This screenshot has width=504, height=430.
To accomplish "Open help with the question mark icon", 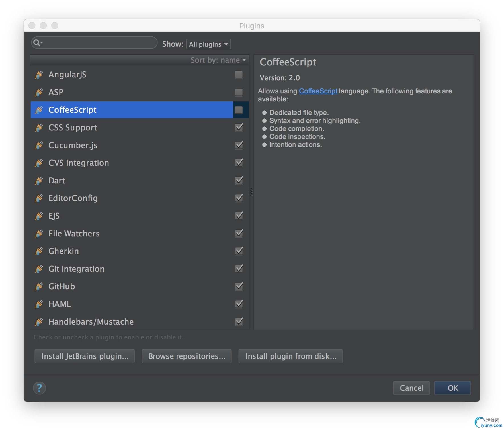I will pyautogui.click(x=39, y=388).
